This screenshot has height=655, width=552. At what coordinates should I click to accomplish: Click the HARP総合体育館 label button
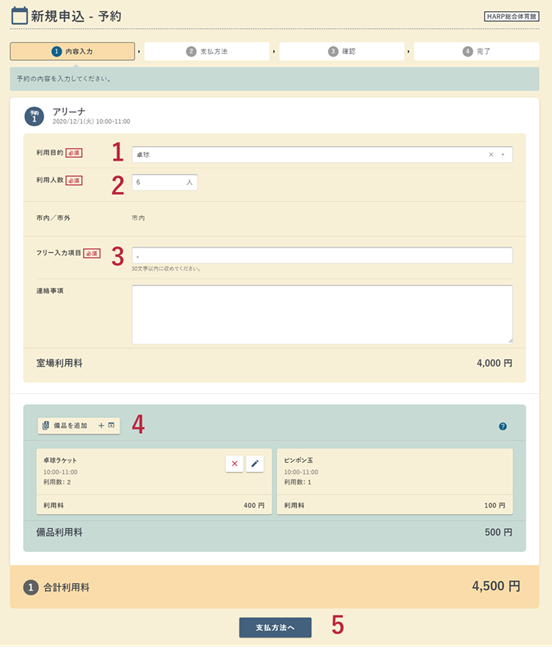(x=511, y=16)
